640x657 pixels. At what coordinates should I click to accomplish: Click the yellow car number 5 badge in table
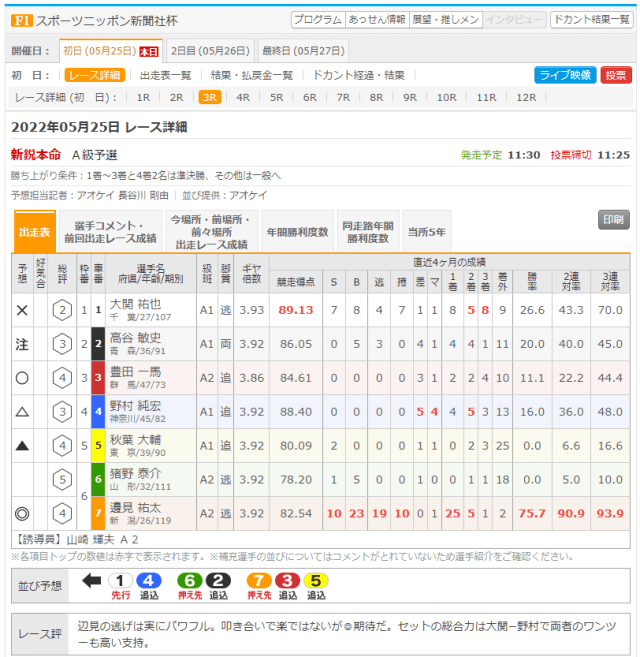98,446
